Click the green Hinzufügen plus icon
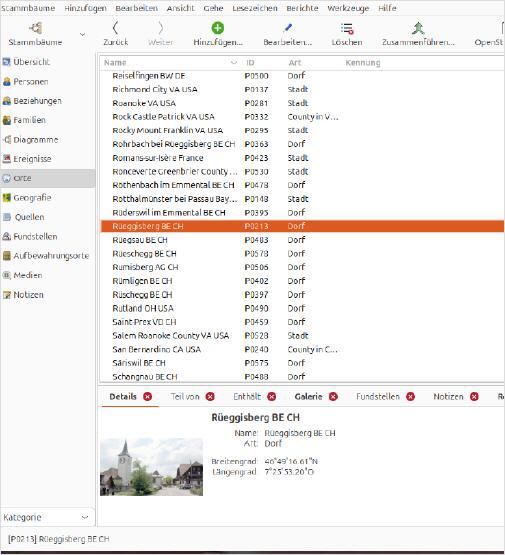Image resolution: width=505 pixels, height=555 pixels. (x=218, y=28)
